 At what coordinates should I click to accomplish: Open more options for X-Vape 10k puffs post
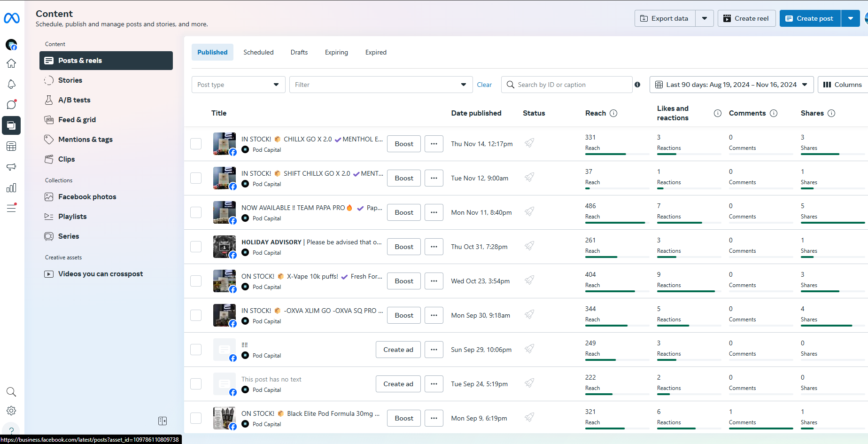pos(434,281)
